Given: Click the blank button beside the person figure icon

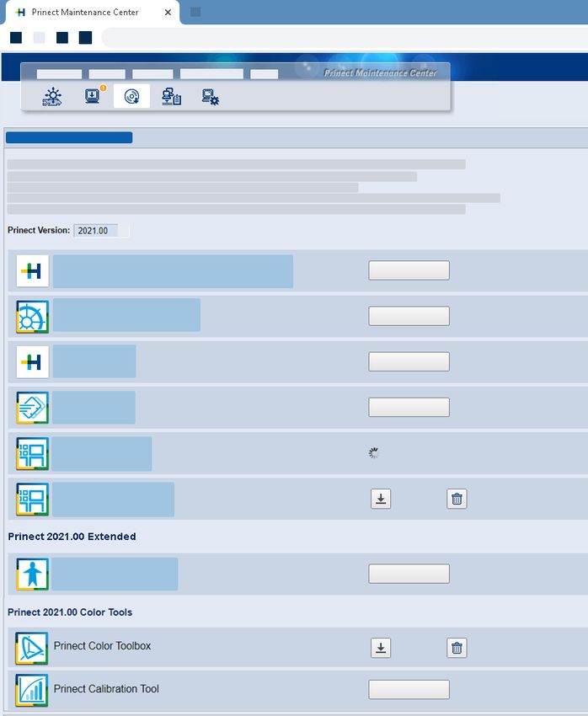Looking at the screenshot, I should [409, 574].
